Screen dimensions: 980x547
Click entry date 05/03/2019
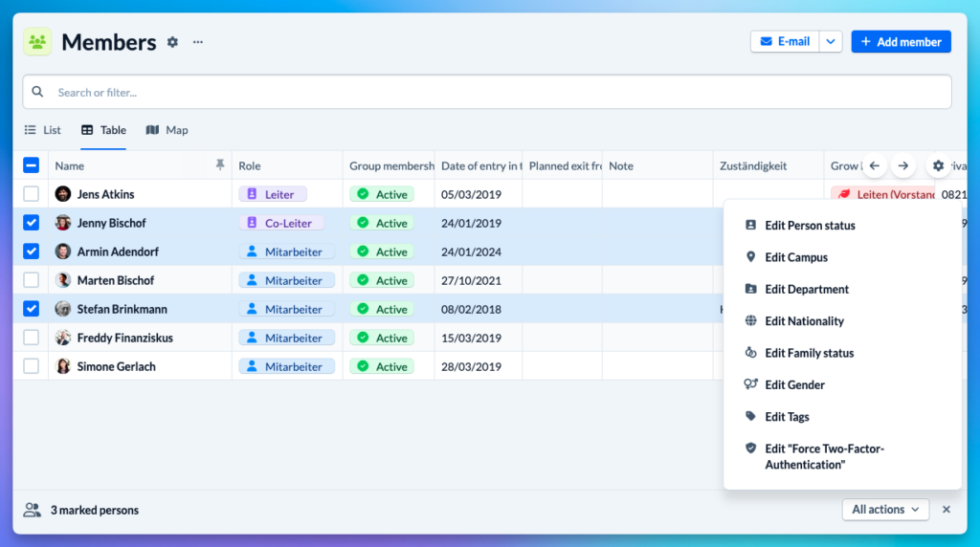[471, 194]
